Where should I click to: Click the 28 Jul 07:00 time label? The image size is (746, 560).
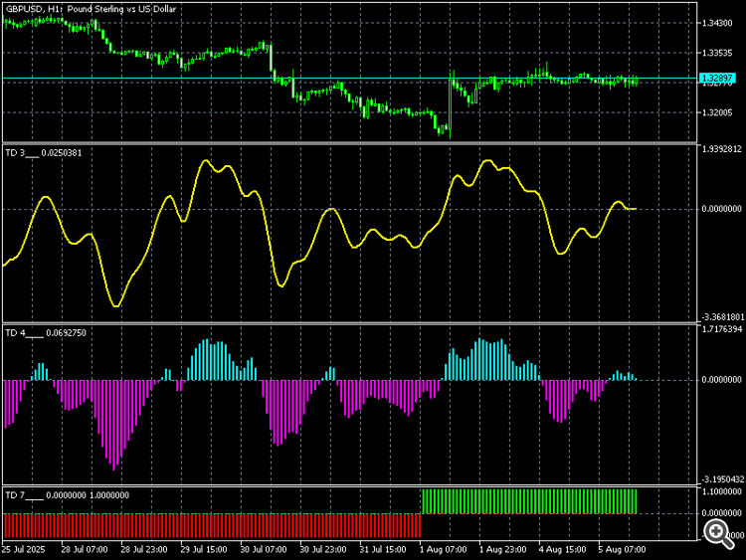85,549
